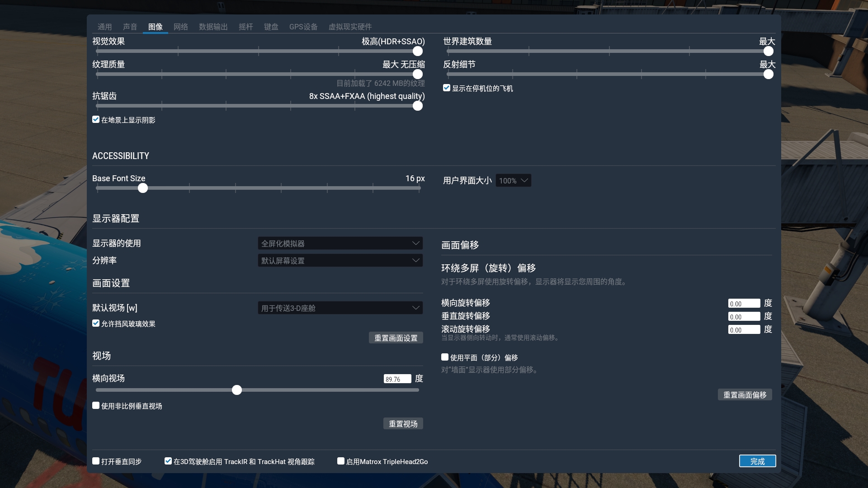
Task: Open the 声音 tab
Action: point(130,27)
